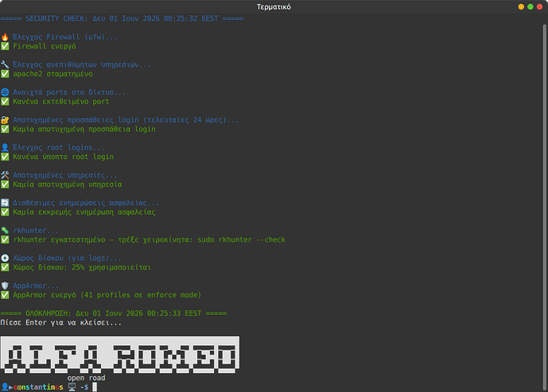Image resolution: width=548 pixels, height=392 pixels.
Task: Click the text 'apache2 σταματημένο'
Action: (52, 74)
